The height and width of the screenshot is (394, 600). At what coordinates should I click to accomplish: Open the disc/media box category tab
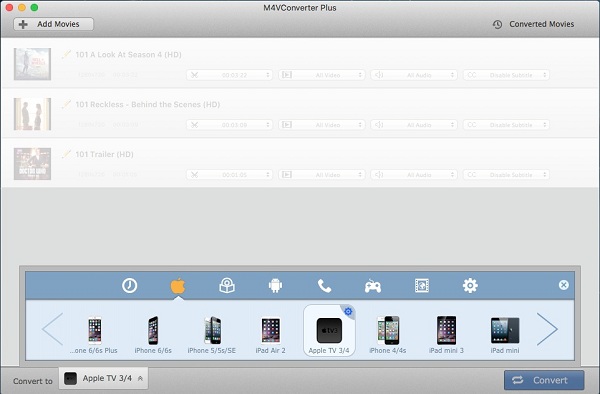point(227,285)
